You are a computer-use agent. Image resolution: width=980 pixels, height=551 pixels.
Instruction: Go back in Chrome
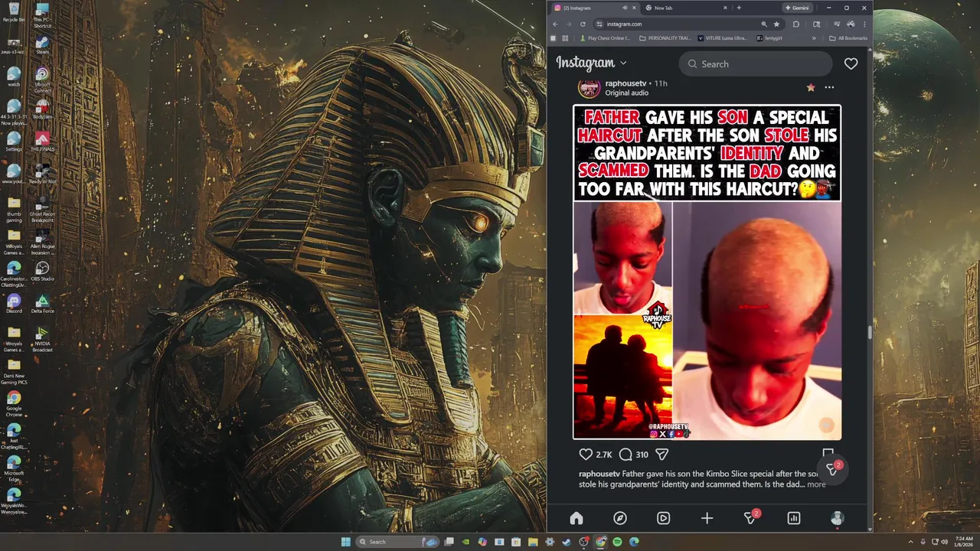coord(555,24)
